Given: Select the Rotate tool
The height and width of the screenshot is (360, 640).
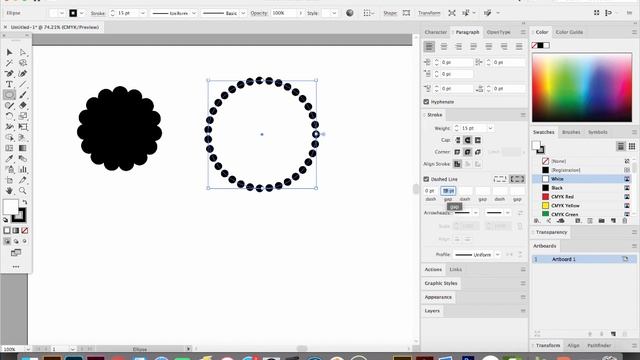Looking at the screenshot, I should (x=9, y=116).
